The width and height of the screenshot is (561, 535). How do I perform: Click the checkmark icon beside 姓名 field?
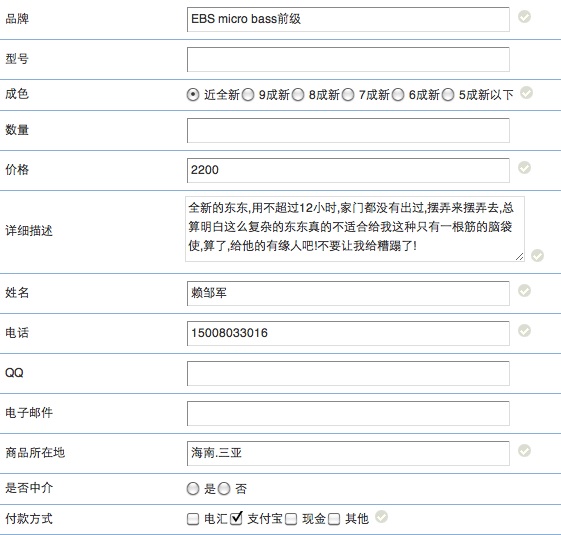tap(525, 291)
